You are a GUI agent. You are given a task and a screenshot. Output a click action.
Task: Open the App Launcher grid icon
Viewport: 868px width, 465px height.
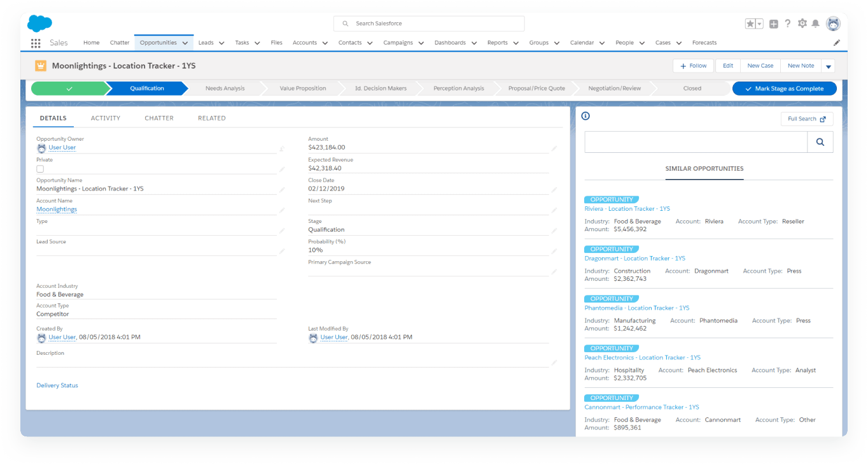click(x=36, y=43)
